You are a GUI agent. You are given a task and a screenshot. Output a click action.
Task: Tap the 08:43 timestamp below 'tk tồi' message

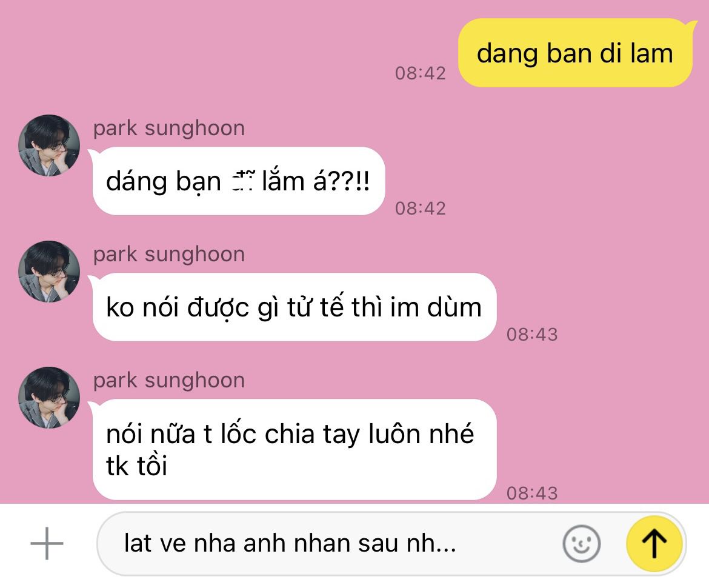[x=532, y=493]
